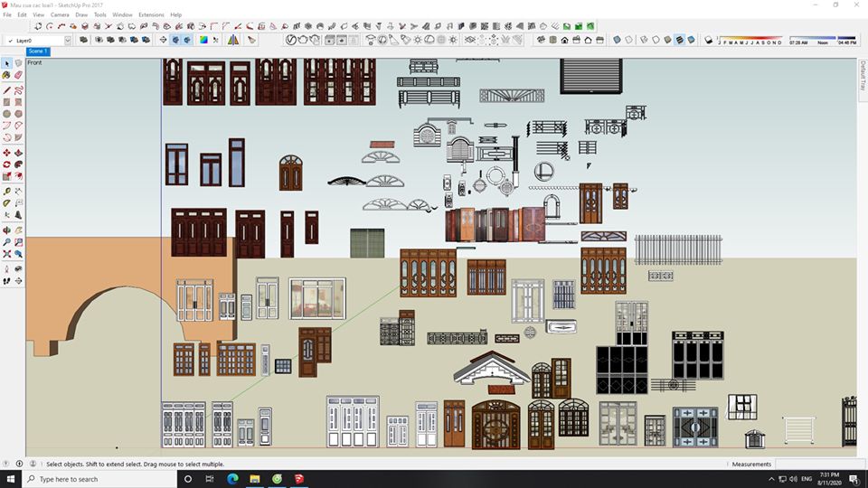Open the ENG language selector in taskbar
This screenshot has height=488, width=868.
tap(807, 478)
